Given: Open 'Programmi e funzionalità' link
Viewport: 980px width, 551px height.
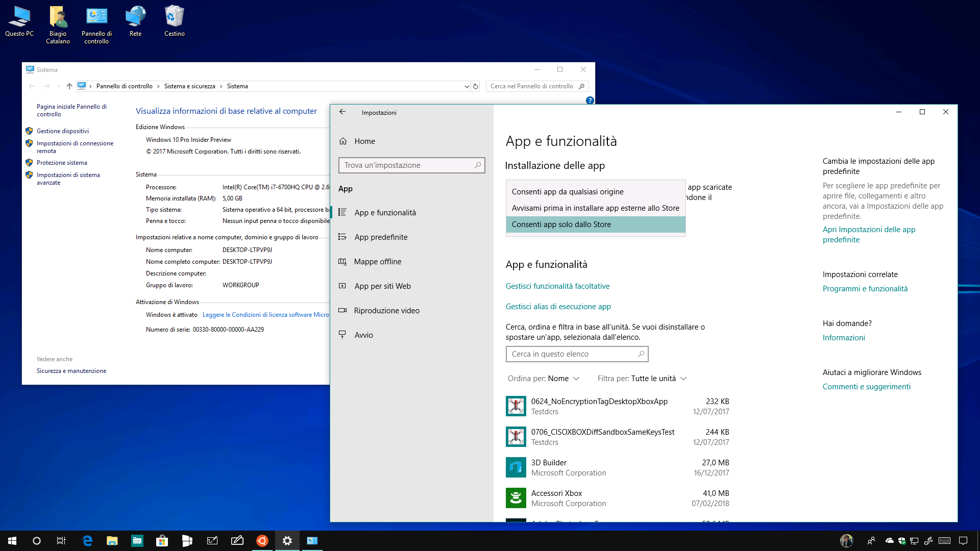Looking at the screenshot, I should (x=865, y=289).
